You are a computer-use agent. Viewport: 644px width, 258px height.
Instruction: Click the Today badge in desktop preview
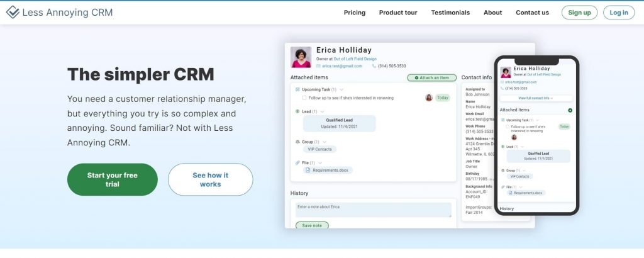(x=442, y=98)
